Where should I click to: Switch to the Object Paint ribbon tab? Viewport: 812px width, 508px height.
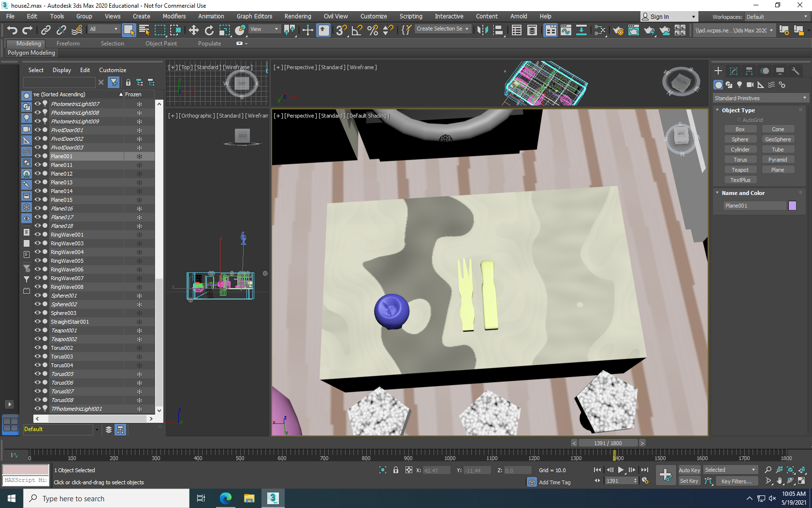point(161,44)
